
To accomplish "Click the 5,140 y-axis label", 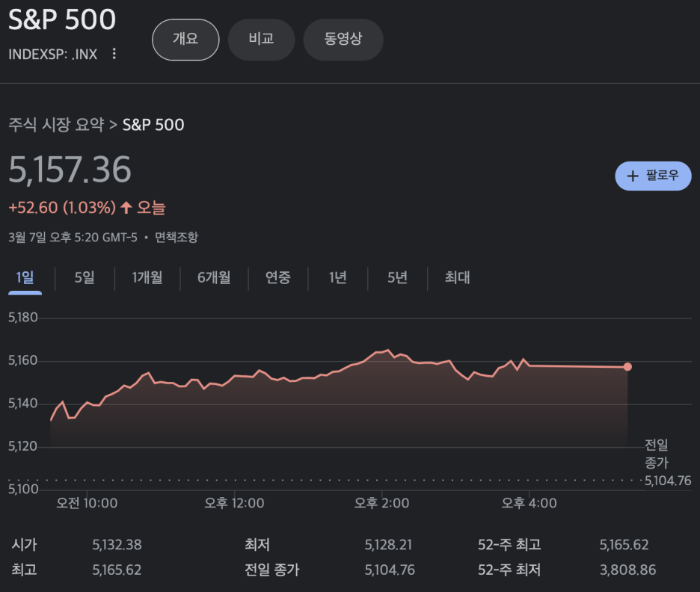I will pyautogui.click(x=22, y=404).
